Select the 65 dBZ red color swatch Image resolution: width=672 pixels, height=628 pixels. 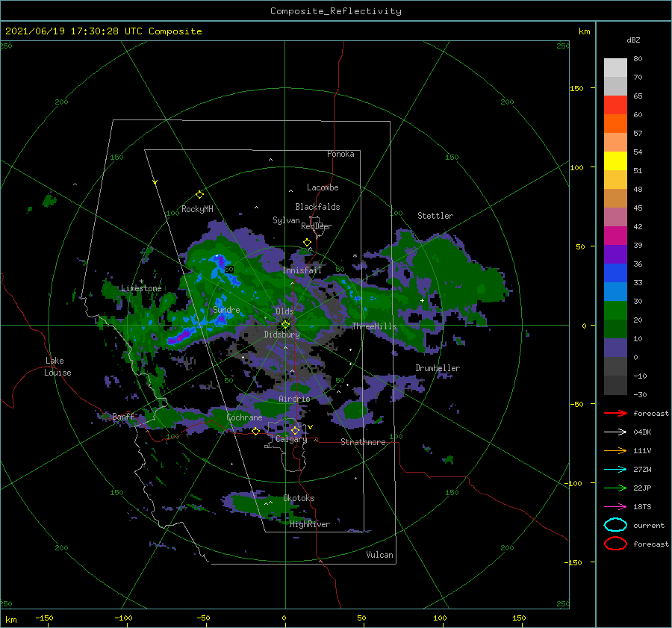click(x=615, y=105)
